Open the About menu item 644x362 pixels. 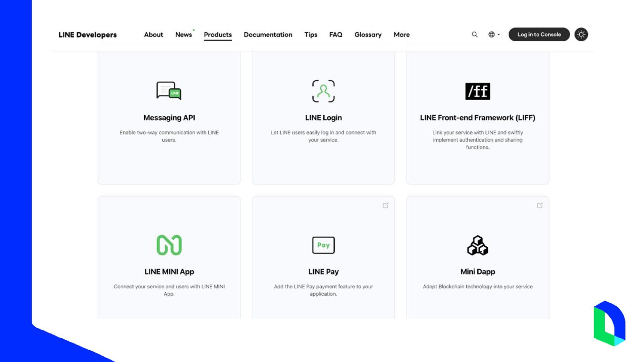coord(154,35)
